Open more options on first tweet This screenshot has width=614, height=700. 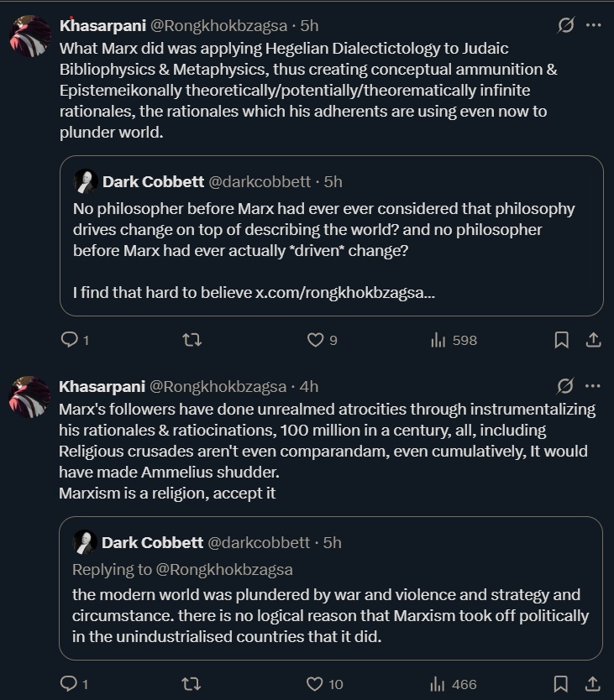coord(593,25)
